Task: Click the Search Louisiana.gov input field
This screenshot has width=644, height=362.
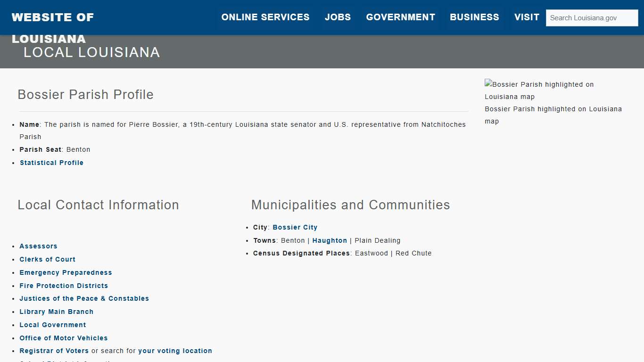Action: (592, 17)
